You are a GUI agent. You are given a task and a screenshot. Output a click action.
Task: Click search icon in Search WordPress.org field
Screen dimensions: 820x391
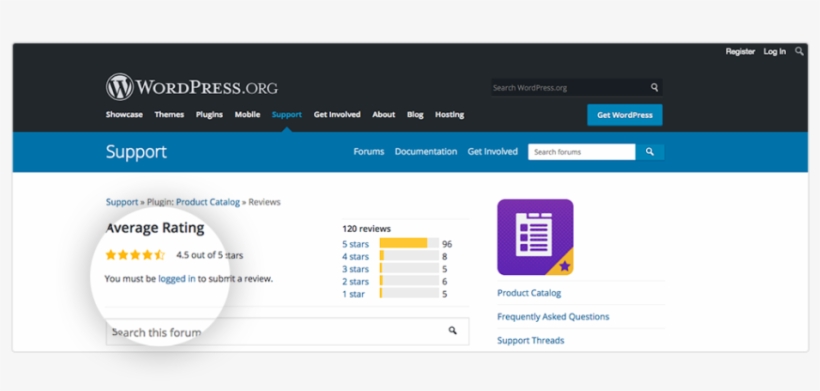pos(654,87)
